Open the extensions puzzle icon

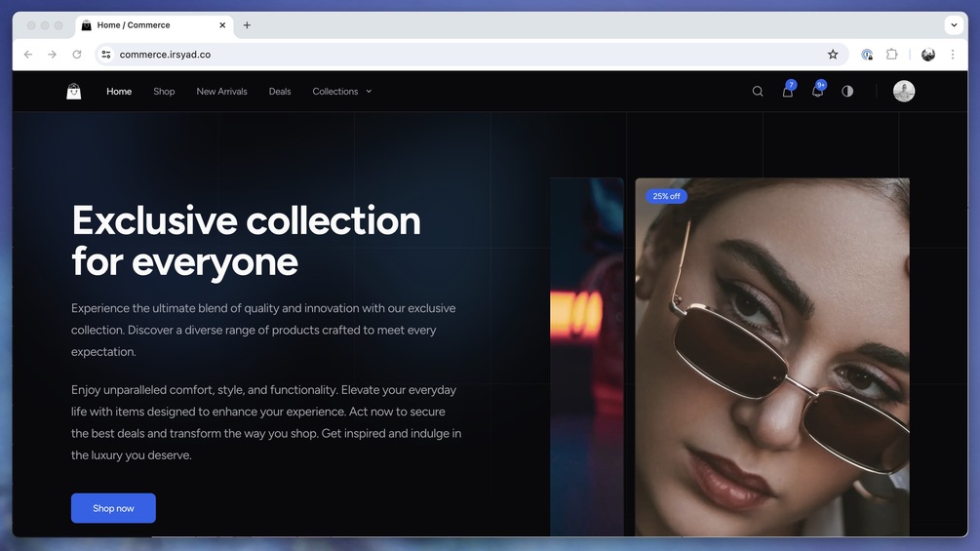coord(892,55)
